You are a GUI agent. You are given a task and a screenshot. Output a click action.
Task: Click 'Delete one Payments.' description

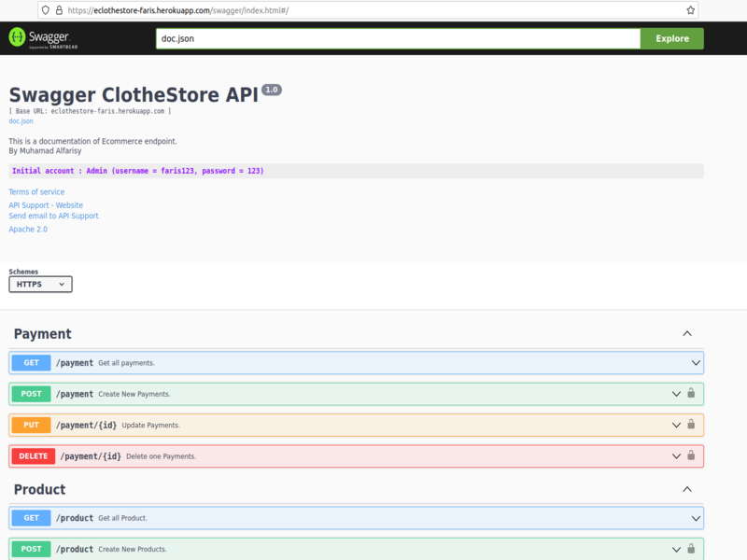tap(161, 456)
